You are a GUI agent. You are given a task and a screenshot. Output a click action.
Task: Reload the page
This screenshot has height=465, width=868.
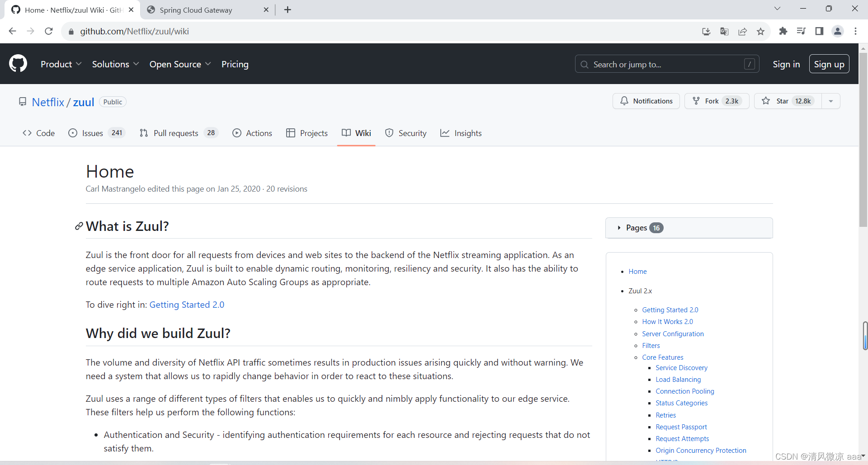49,31
